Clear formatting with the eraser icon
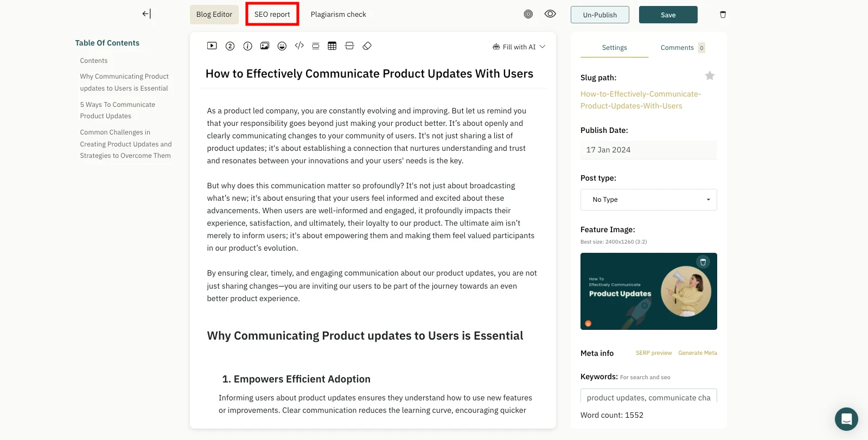The width and height of the screenshot is (868, 440). pos(367,46)
